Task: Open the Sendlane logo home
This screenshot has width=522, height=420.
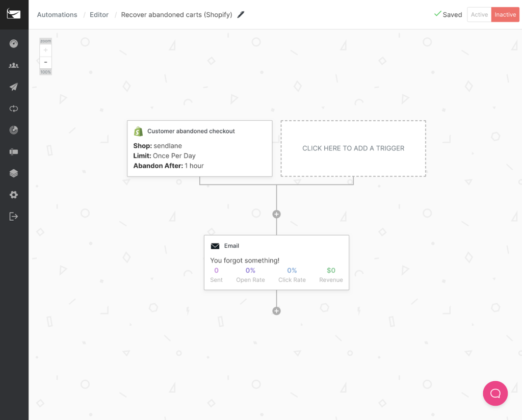Action: point(14,14)
